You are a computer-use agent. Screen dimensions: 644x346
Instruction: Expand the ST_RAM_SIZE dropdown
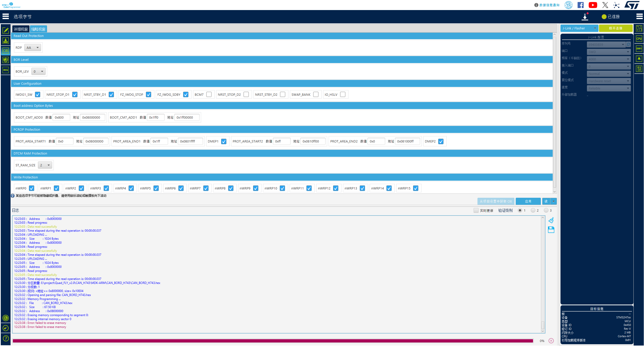[45, 165]
